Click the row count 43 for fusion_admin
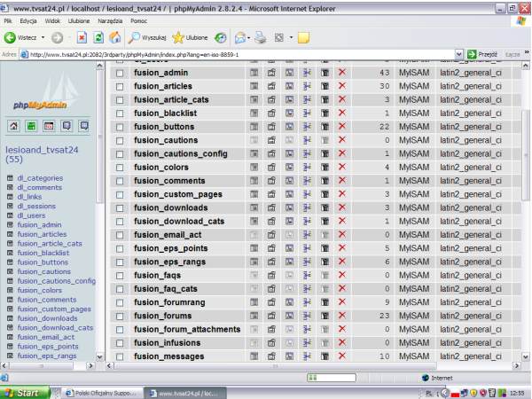The width and height of the screenshot is (532, 399). [x=385, y=73]
